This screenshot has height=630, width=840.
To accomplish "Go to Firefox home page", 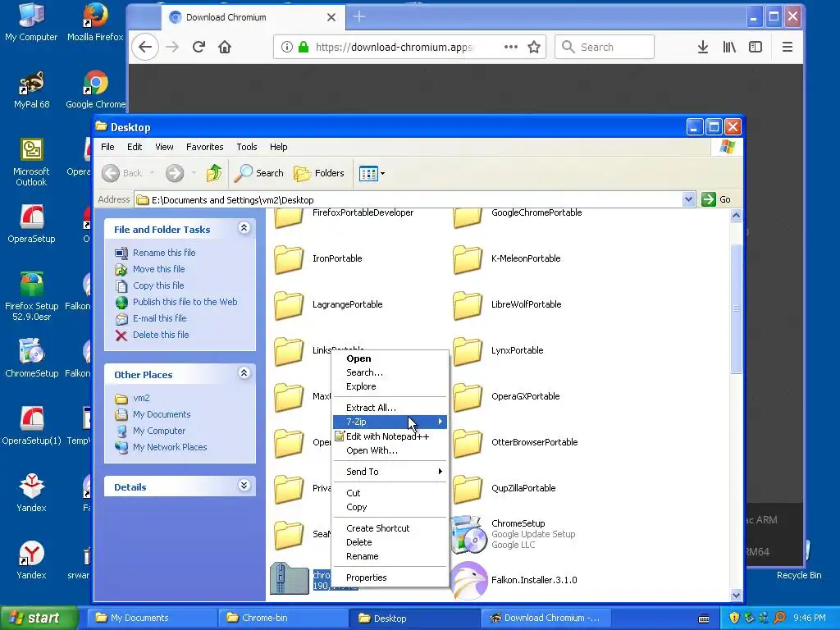I will pos(225,47).
